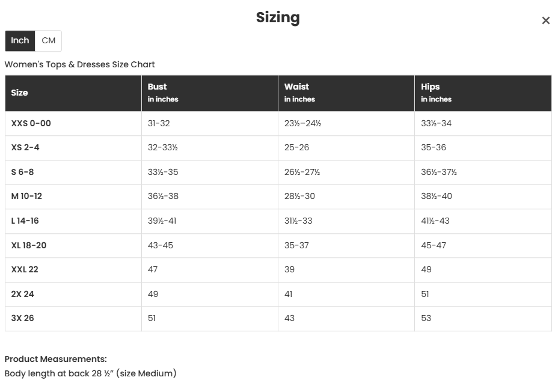Click the body length at back measurement text
558x392 pixels.
pyautogui.click(x=90, y=373)
